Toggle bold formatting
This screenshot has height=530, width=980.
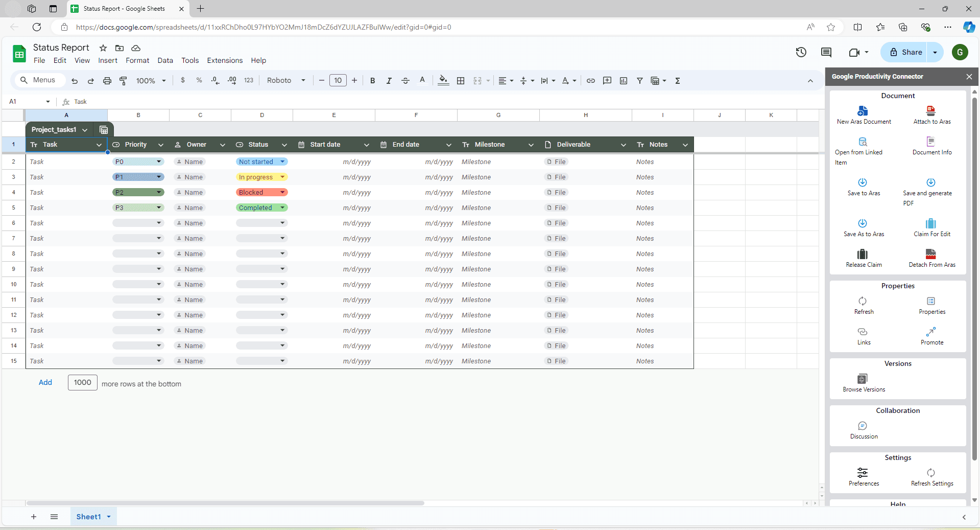pos(373,81)
